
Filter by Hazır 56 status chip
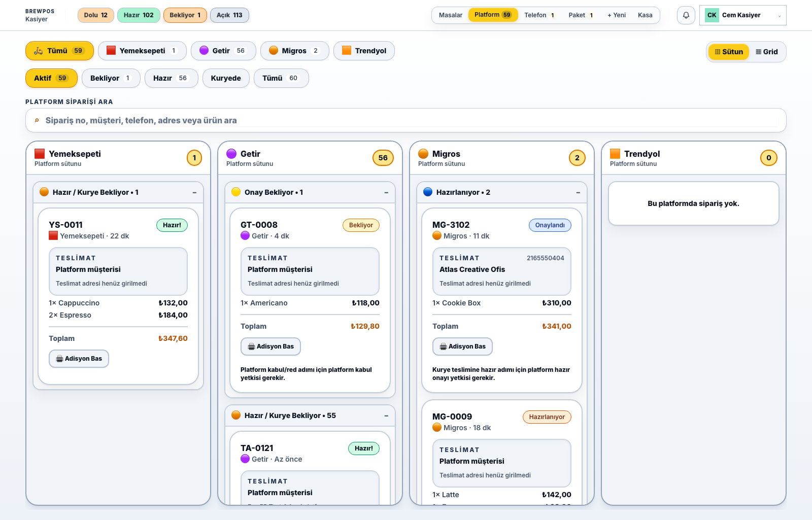171,78
